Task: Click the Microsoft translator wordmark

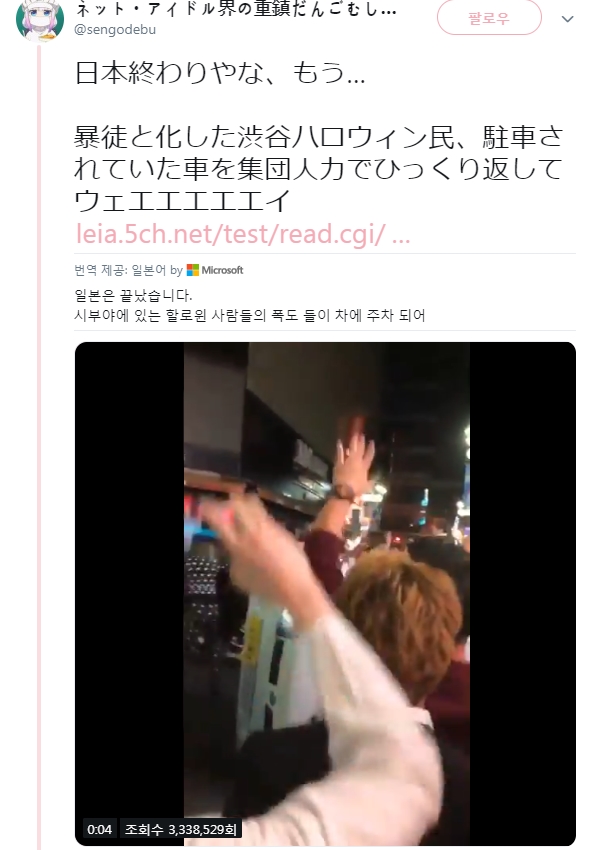Action: tap(222, 270)
